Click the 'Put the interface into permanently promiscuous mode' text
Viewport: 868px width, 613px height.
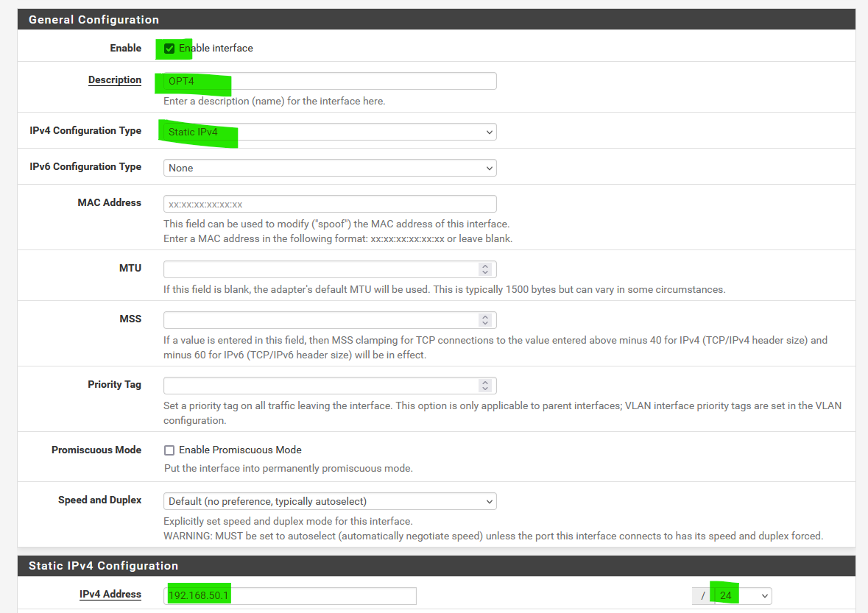tap(289, 469)
